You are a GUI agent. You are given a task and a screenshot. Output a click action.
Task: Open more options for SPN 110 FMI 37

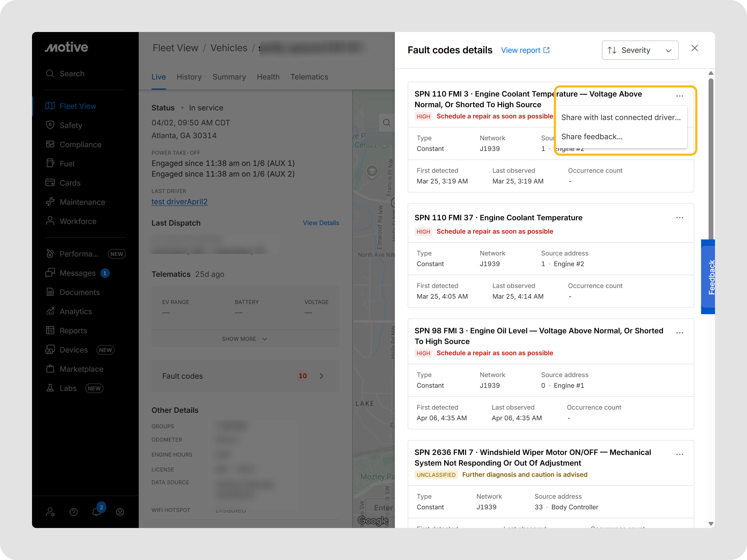[680, 218]
